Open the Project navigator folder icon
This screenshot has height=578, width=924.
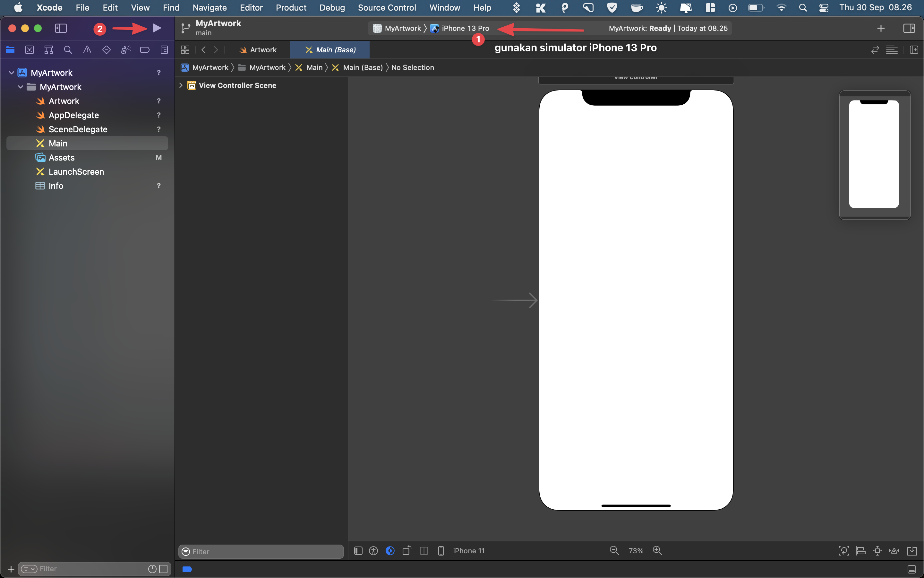[x=10, y=50]
